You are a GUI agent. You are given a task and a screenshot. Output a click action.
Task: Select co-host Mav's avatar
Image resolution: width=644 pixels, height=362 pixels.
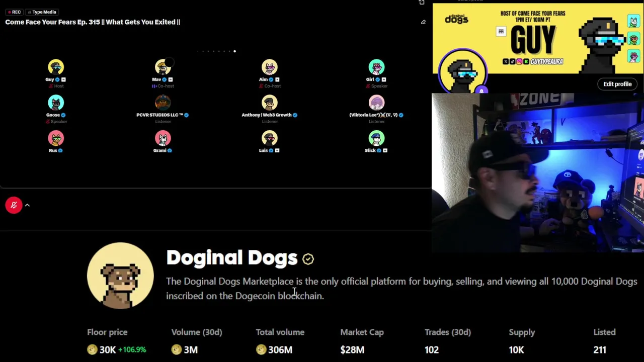pyautogui.click(x=163, y=67)
